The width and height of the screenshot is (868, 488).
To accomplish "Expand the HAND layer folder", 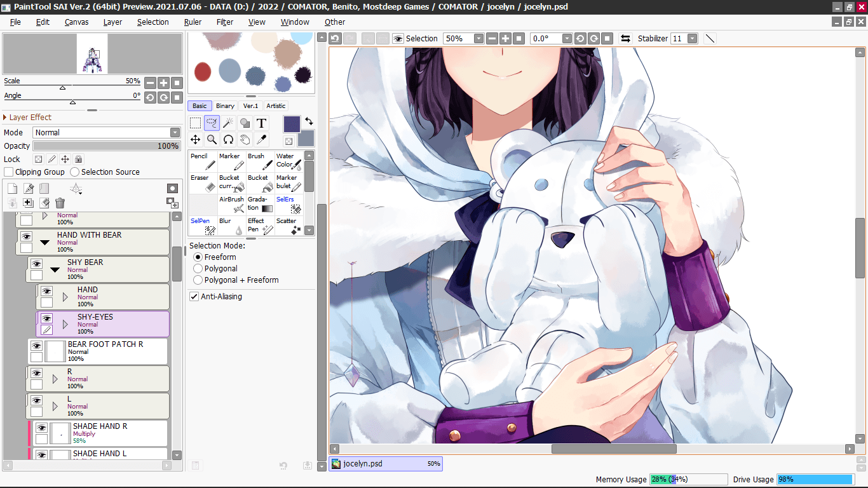I will click(65, 297).
